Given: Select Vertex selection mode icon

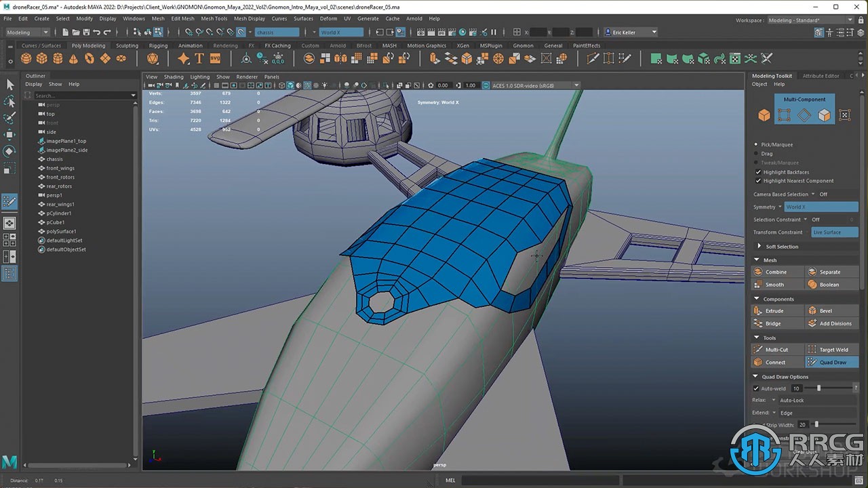Looking at the screenshot, I should (784, 115).
